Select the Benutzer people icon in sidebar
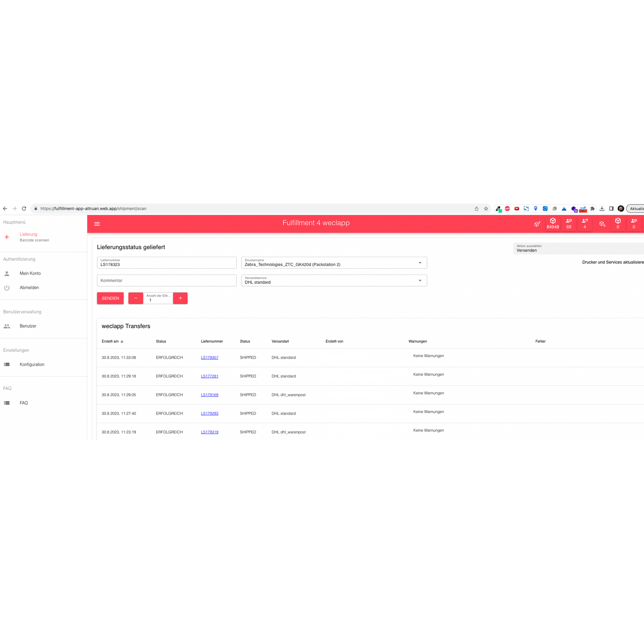The image size is (644, 644). click(x=7, y=326)
